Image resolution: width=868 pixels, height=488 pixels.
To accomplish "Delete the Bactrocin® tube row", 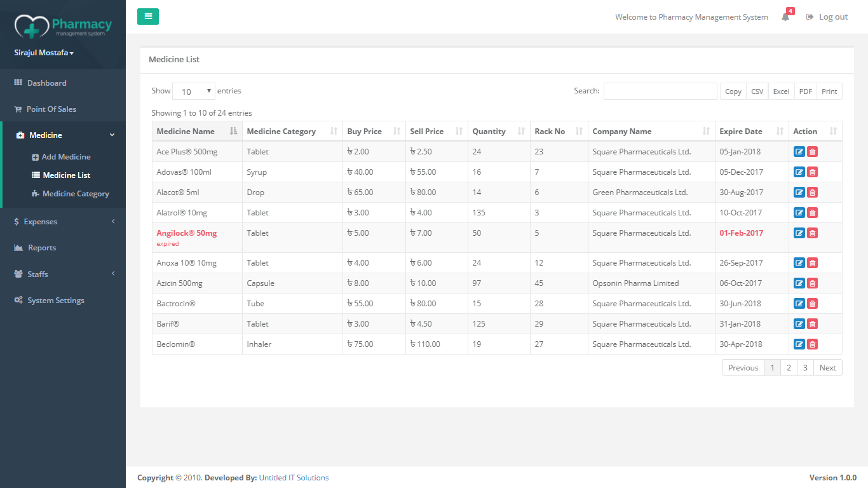I will [x=813, y=304].
